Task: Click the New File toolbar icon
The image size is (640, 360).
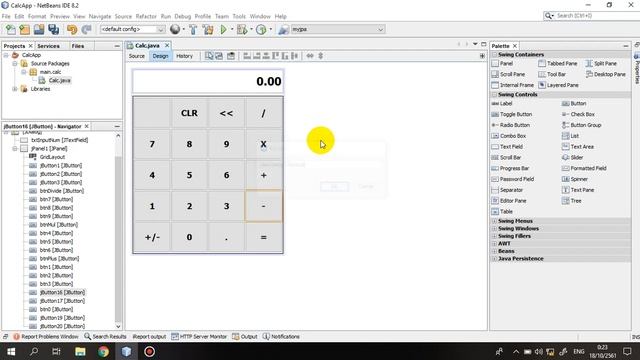Action: [x=11, y=29]
